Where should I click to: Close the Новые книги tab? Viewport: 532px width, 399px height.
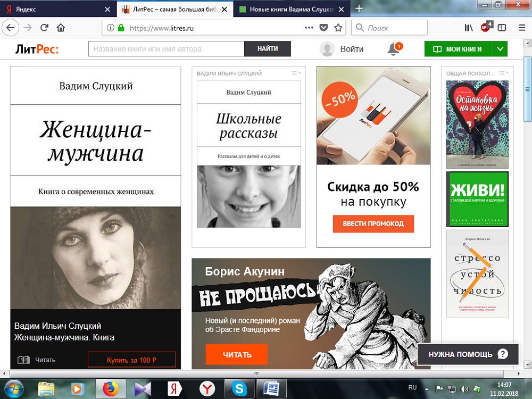coord(342,10)
